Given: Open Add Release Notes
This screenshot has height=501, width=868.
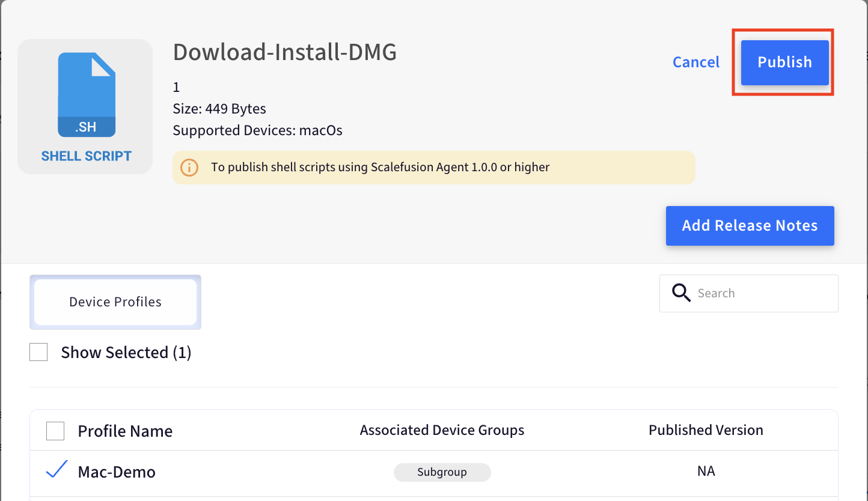Looking at the screenshot, I should 750,226.
